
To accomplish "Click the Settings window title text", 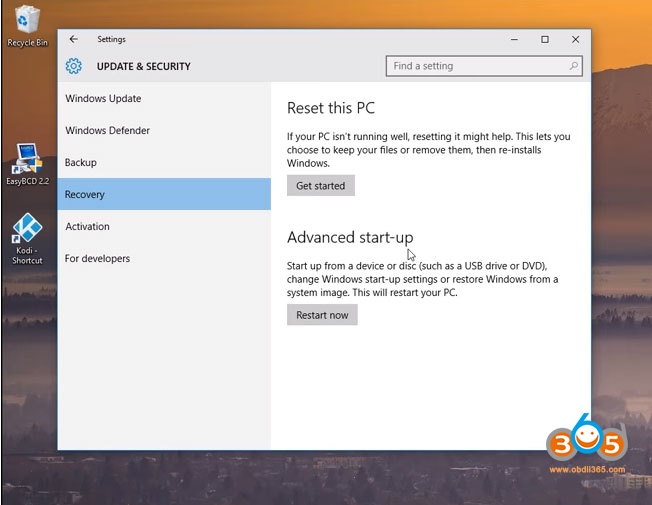I will (x=111, y=39).
